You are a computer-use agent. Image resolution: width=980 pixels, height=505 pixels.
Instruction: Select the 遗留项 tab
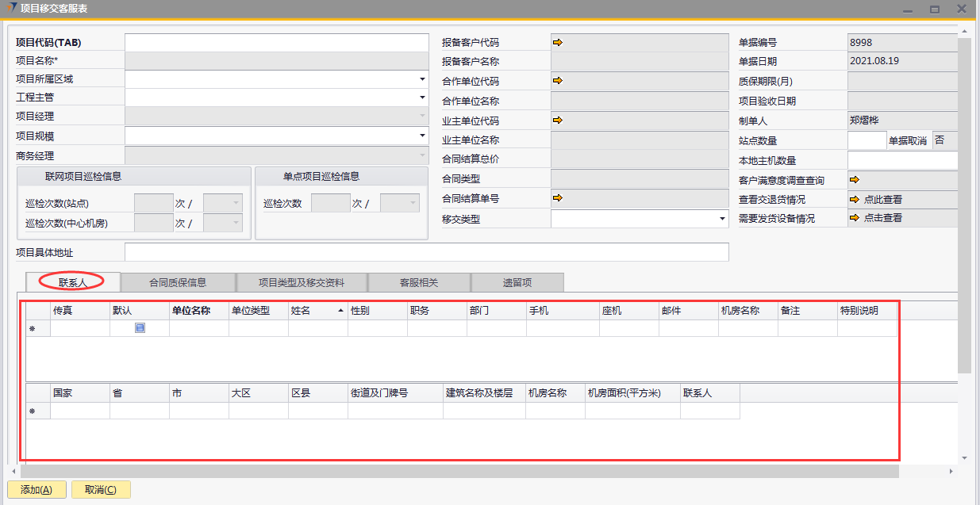517,282
